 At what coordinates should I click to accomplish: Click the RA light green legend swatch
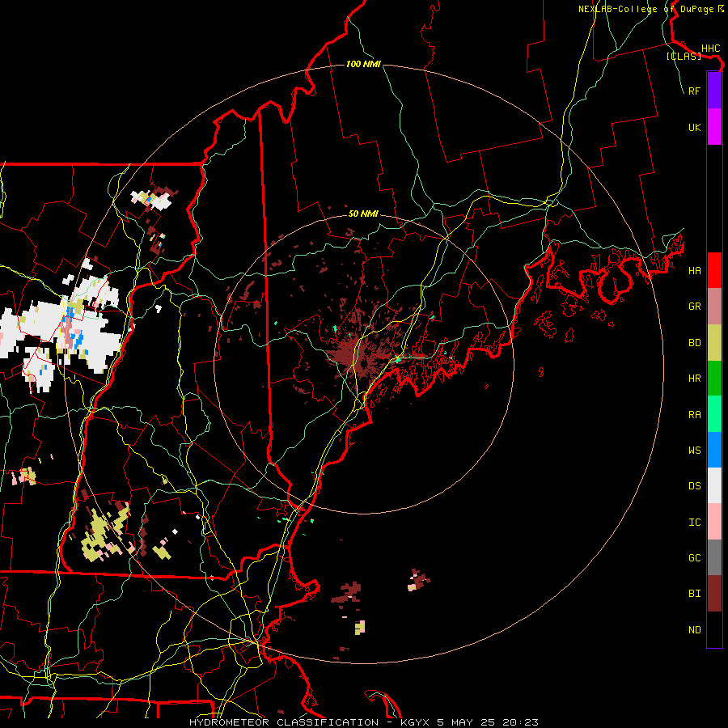pos(714,414)
